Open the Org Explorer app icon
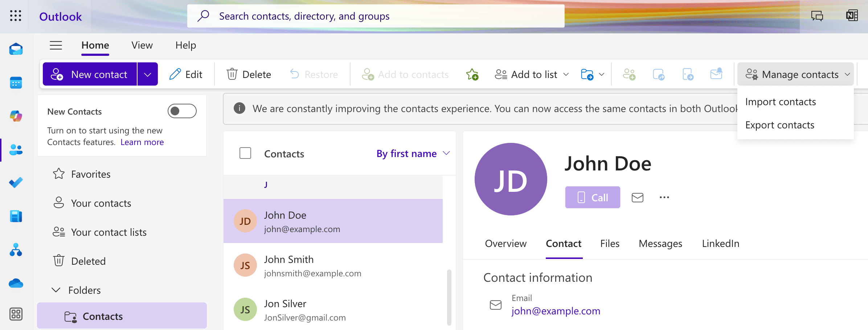This screenshot has height=330, width=868. coord(16,249)
